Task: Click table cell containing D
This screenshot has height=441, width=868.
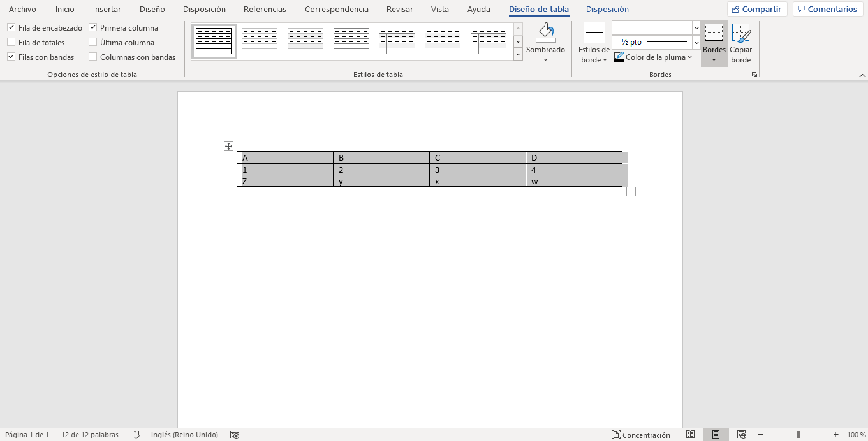Action: (x=574, y=157)
